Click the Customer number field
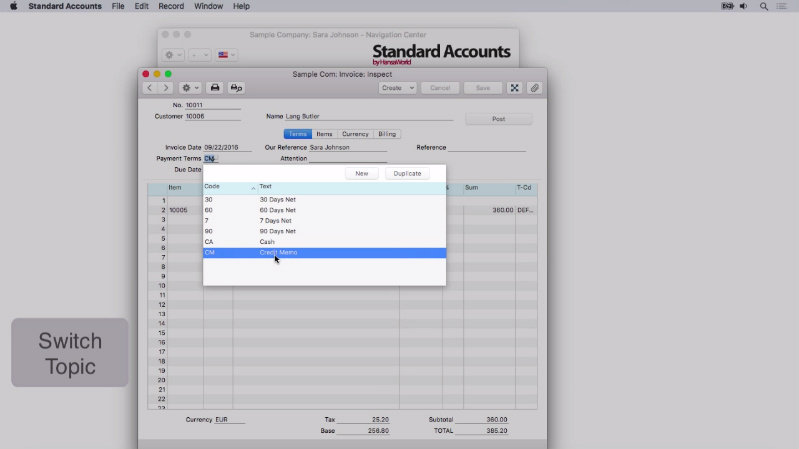The image size is (799, 449). click(212, 116)
